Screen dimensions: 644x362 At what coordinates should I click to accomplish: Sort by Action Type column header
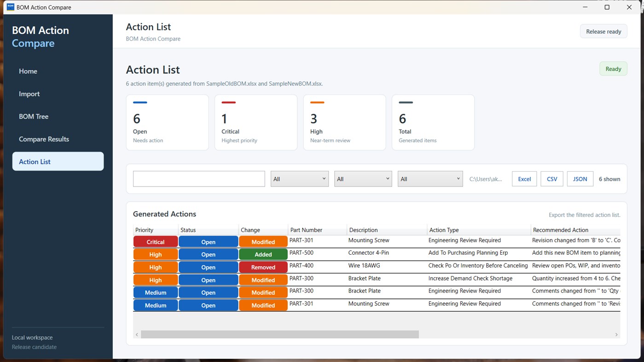(x=479, y=230)
